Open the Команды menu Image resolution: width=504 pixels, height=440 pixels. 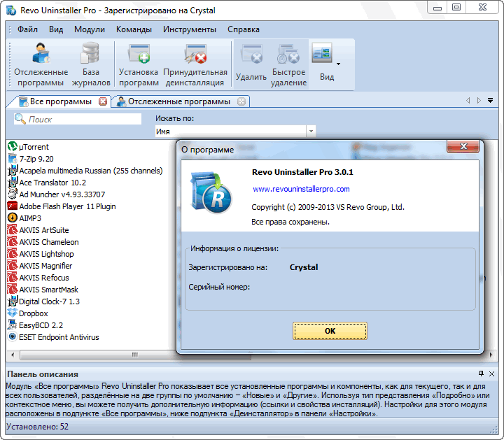point(134,29)
